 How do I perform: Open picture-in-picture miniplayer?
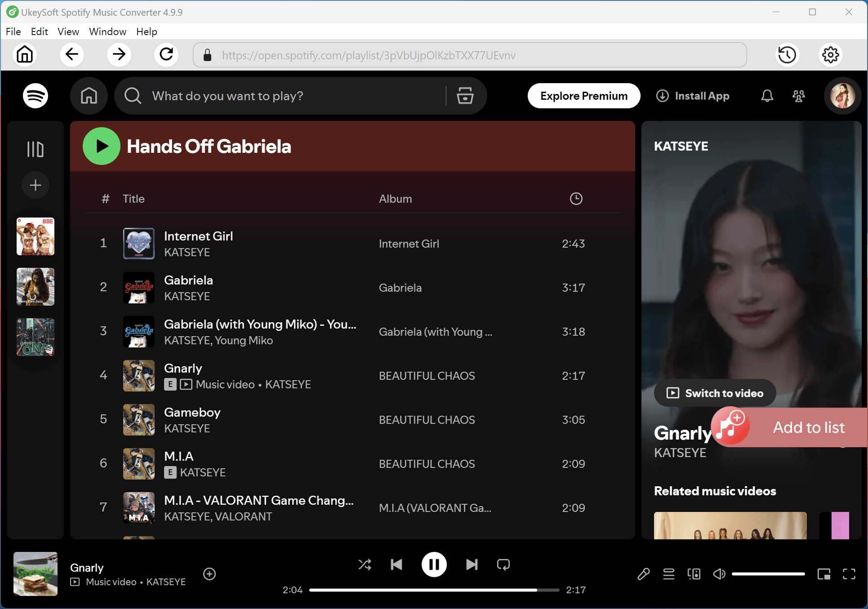(824, 574)
